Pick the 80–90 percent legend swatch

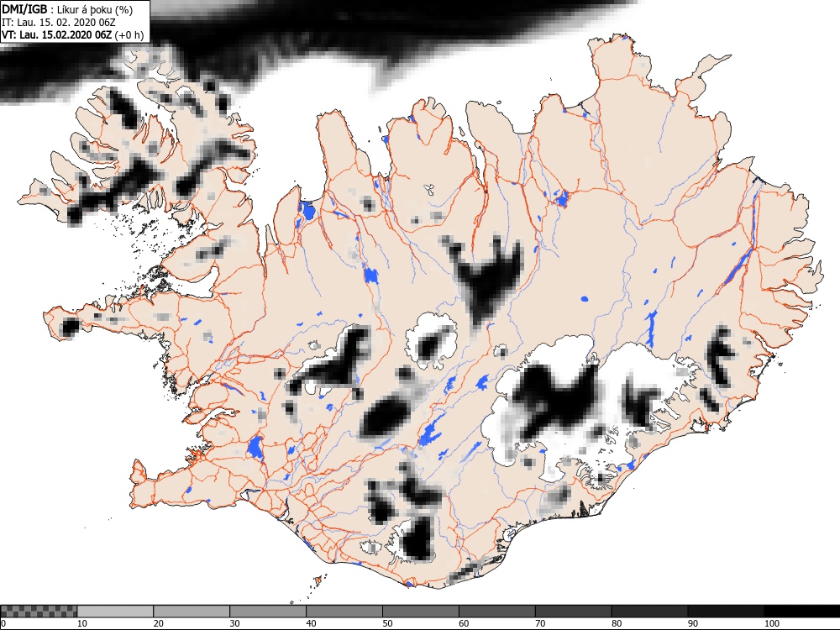650,612
